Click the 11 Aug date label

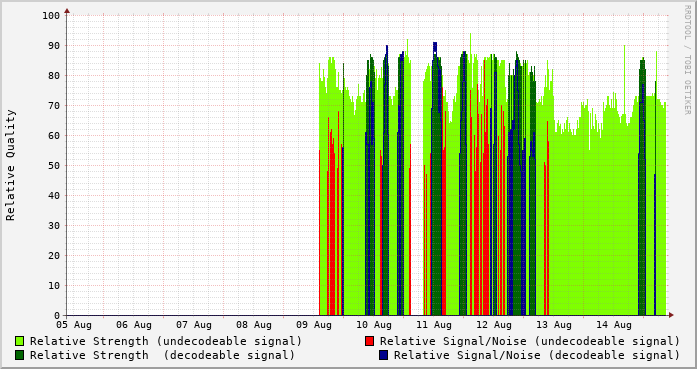pos(434,325)
